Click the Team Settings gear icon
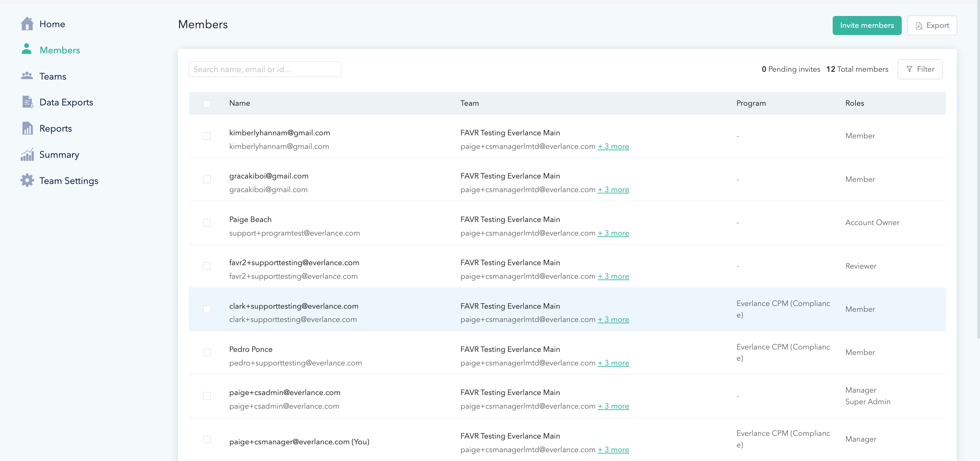 point(27,180)
